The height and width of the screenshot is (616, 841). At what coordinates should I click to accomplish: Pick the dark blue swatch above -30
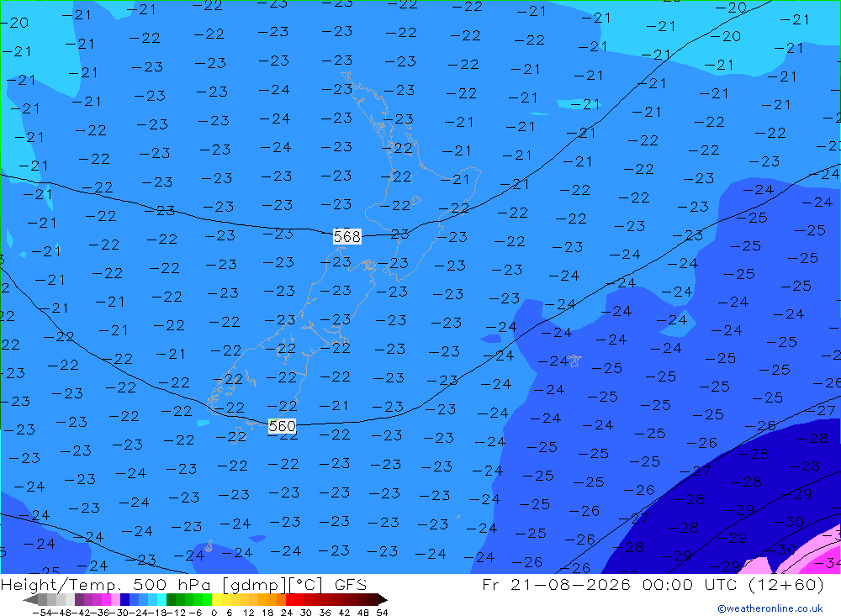(x=124, y=600)
